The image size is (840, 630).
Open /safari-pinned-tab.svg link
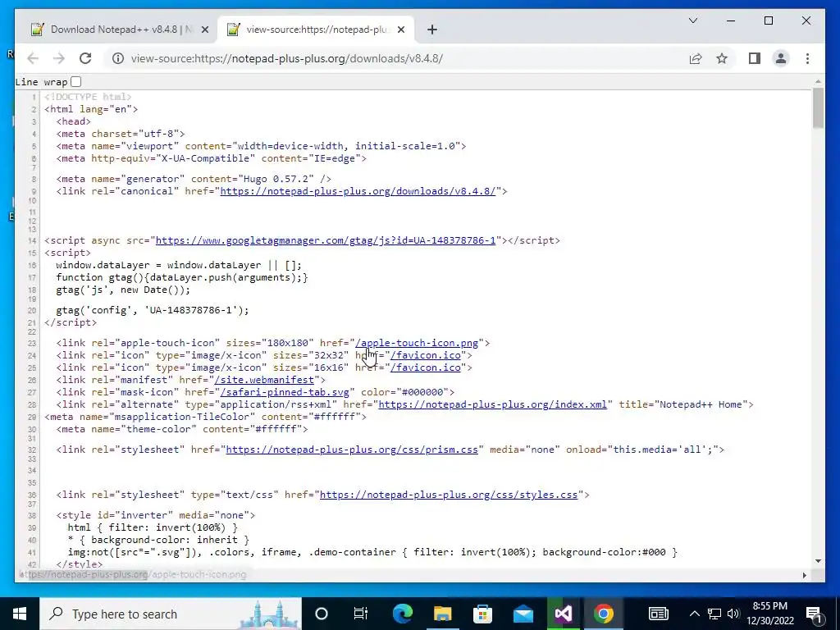[285, 392]
